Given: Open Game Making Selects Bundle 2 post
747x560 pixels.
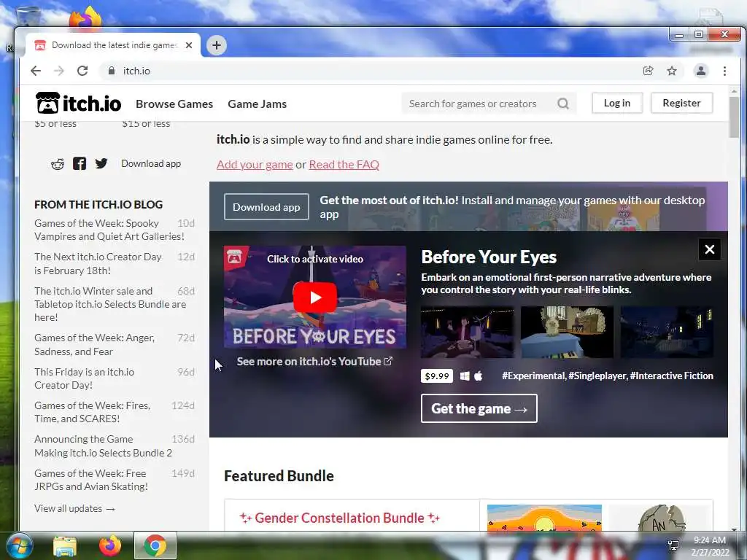Looking at the screenshot, I should [103, 446].
